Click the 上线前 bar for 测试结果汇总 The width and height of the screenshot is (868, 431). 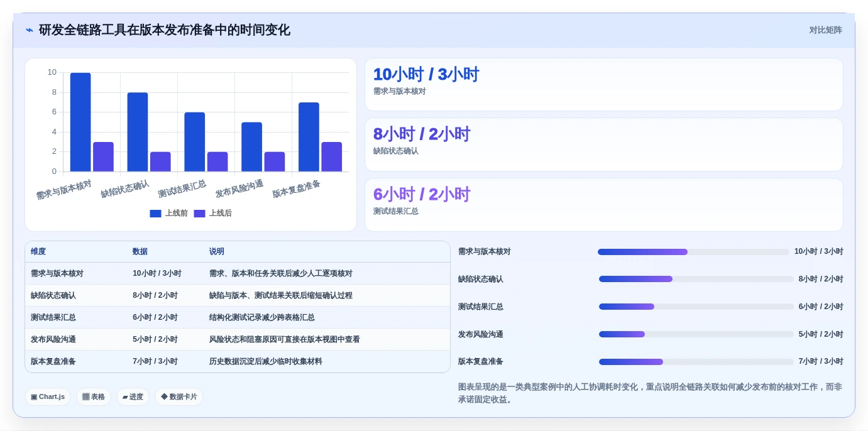(x=195, y=142)
